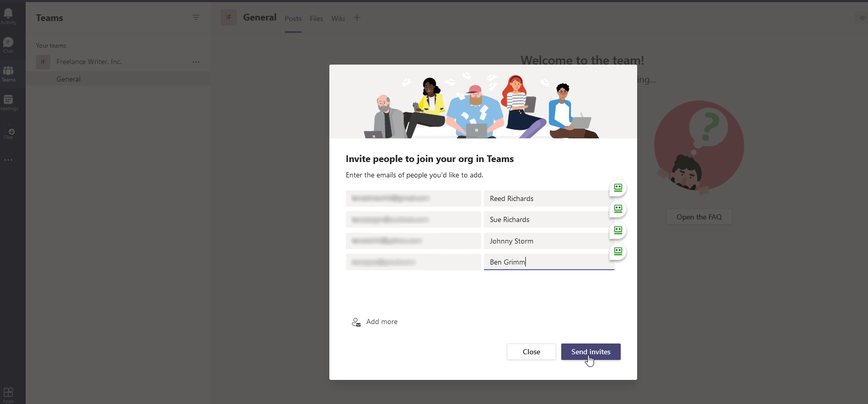Viewport: 868px width, 404px height.
Task: Click the Ben Grimm name field
Action: click(549, 262)
